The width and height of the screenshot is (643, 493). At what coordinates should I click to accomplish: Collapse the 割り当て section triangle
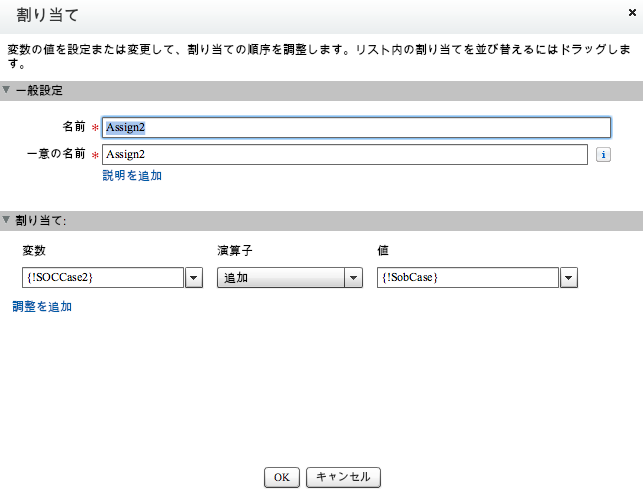click(6, 220)
